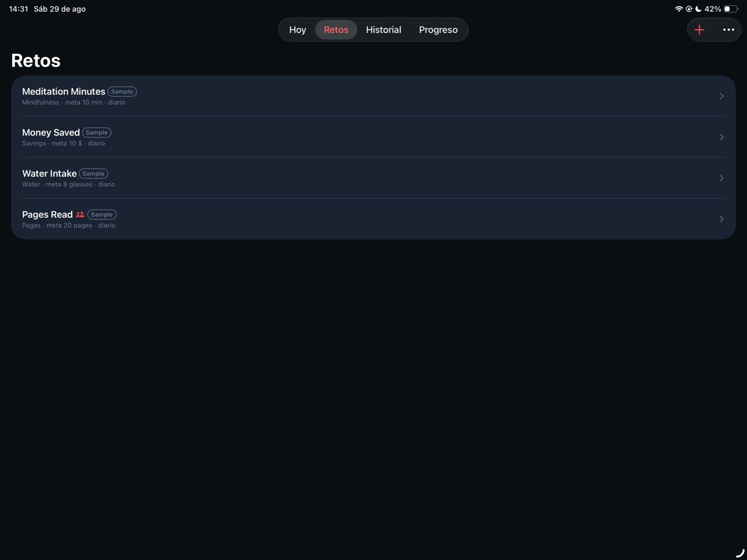The width and height of the screenshot is (747, 560).
Task: Open the three-dots more options menu
Action: pyautogui.click(x=728, y=30)
